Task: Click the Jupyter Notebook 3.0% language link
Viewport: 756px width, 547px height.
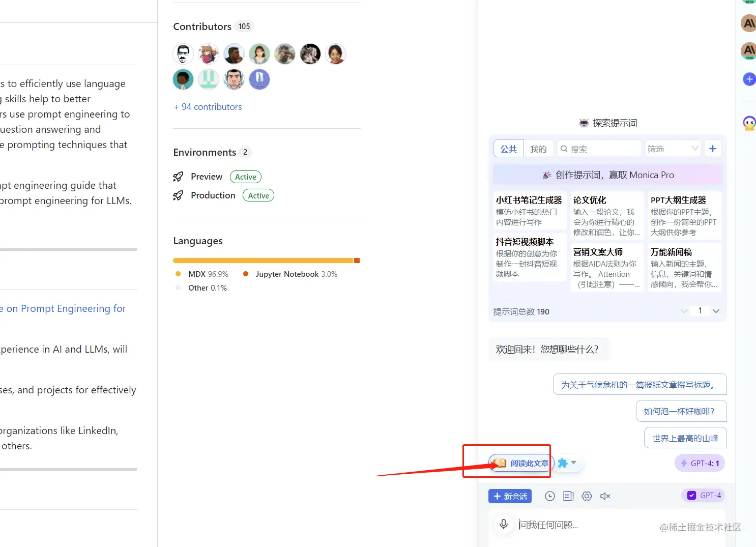Action: [x=290, y=274]
